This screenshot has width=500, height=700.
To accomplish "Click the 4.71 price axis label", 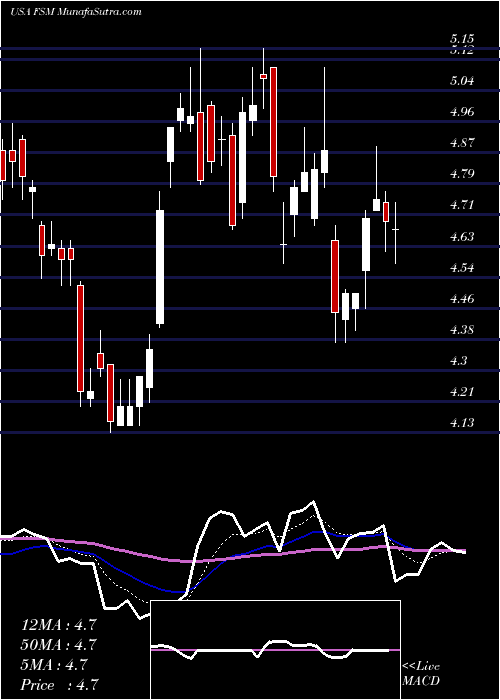I will point(462,205).
